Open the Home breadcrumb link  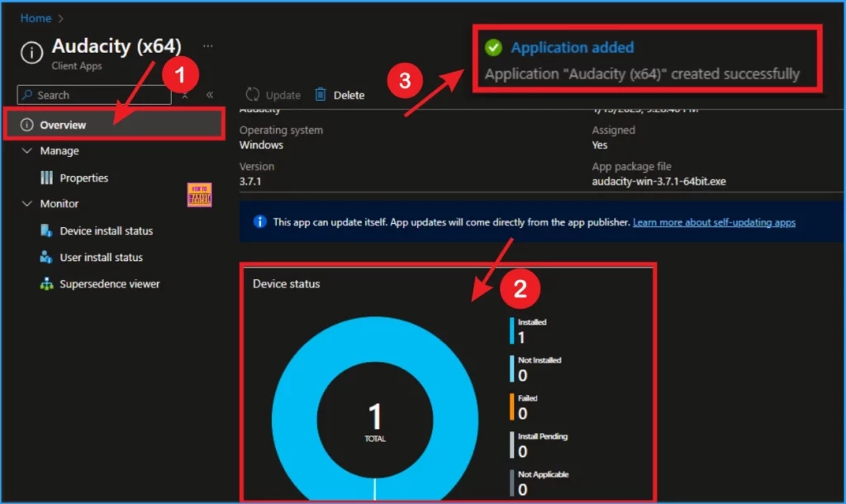click(36, 18)
